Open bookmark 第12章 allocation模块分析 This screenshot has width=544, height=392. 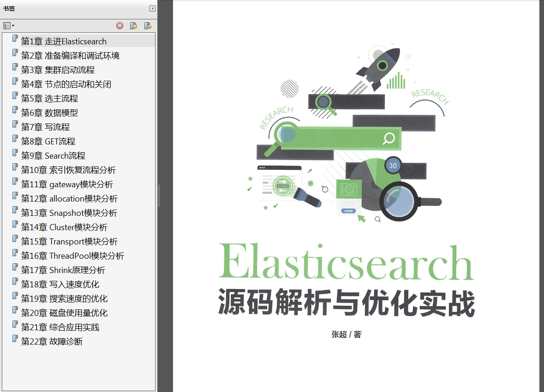(69, 198)
